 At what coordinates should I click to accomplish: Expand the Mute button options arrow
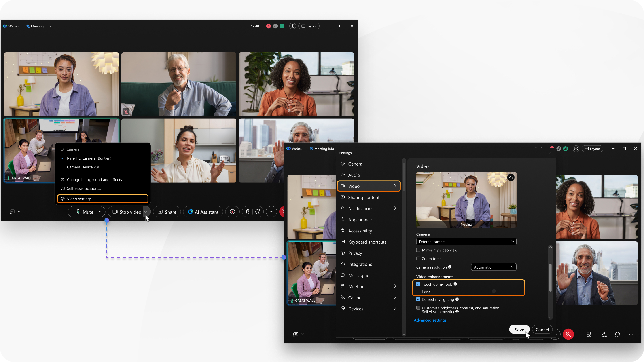[100, 212]
